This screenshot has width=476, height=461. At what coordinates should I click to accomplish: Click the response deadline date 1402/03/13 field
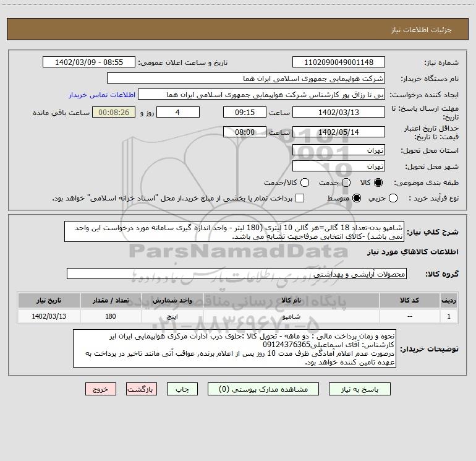click(x=339, y=112)
